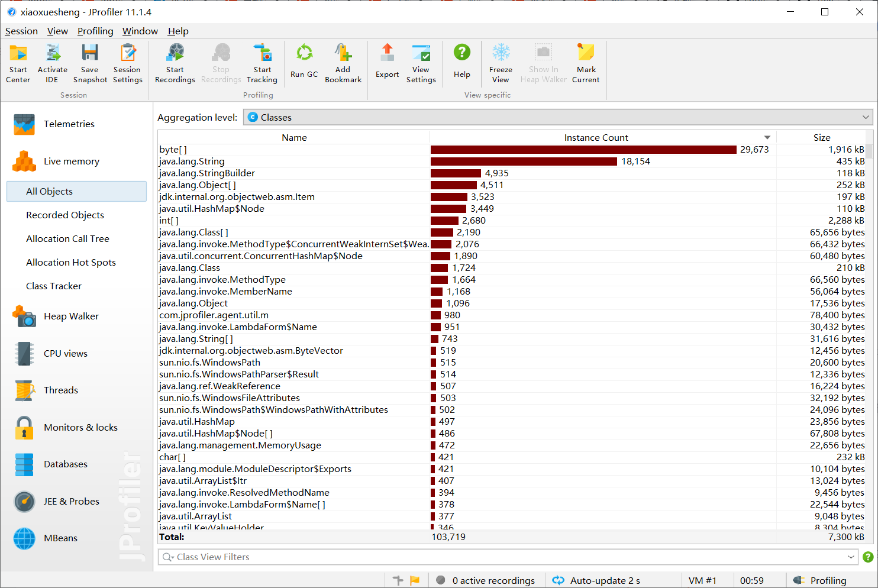
Task: Select the java.lang.ref.WeakReference row
Action: (x=512, y=386)
